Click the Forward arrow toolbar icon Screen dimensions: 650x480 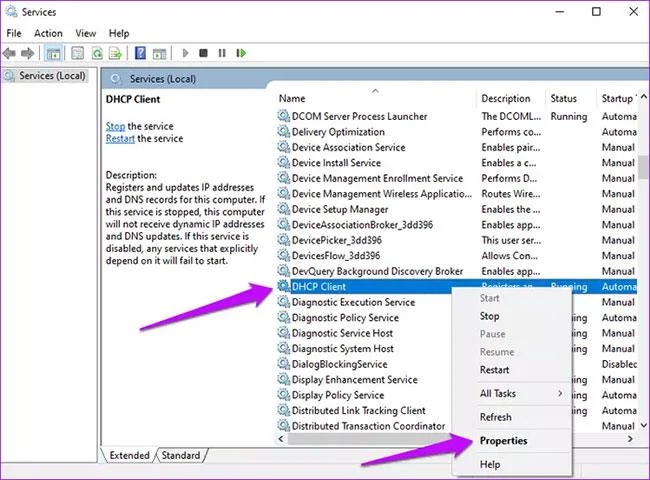[x=27, y=53]
